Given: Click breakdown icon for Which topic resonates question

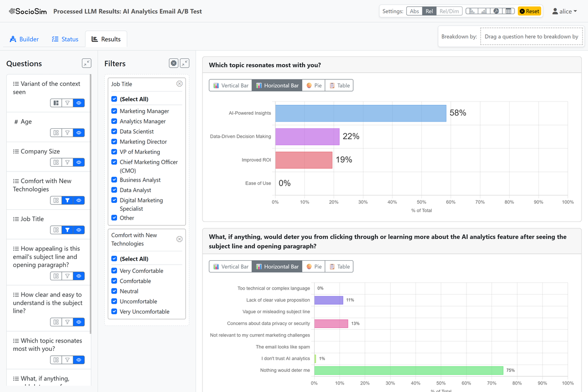Looking at the screenshot, I should [x=56, y=360].
